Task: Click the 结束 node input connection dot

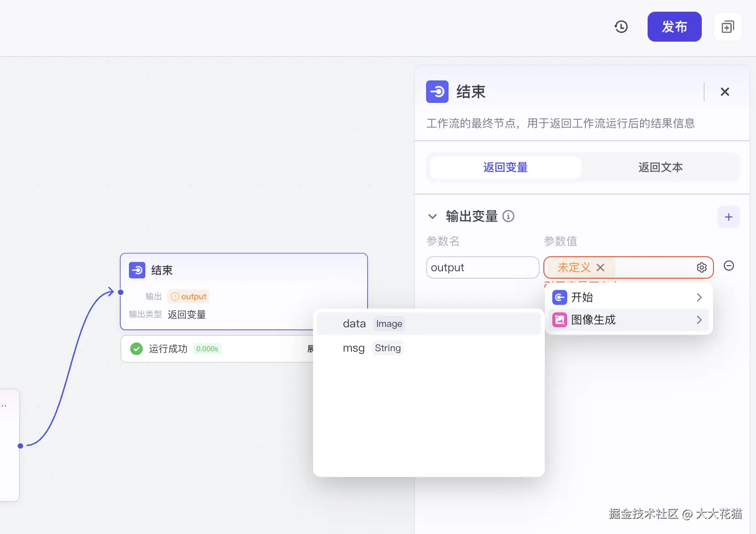Action: (x=121, y=292)
